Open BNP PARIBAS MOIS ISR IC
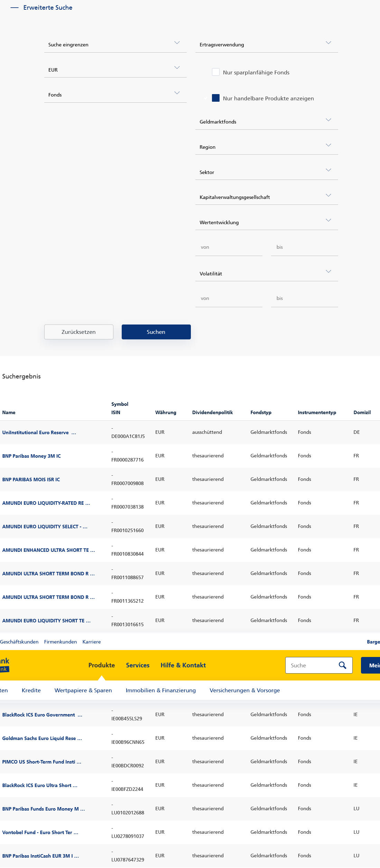380x868 pixels. [x=31, y=479]
